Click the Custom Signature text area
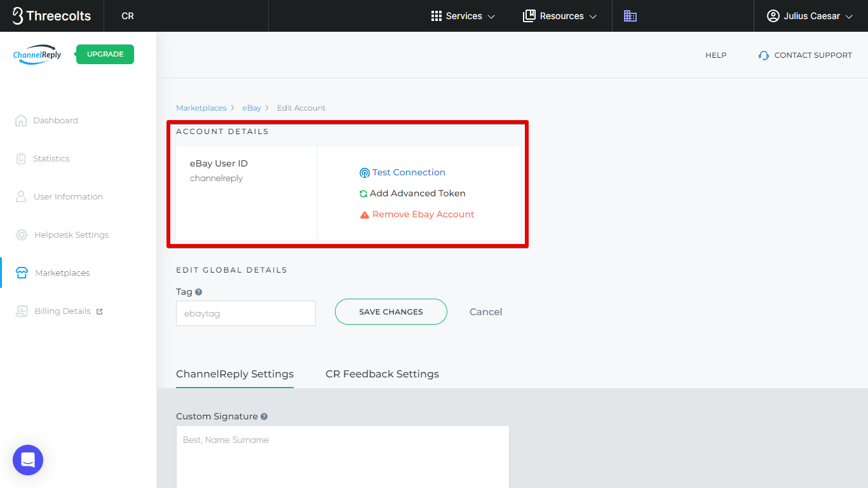The height and width of the screenshot is (488, 868). (342, 457)
